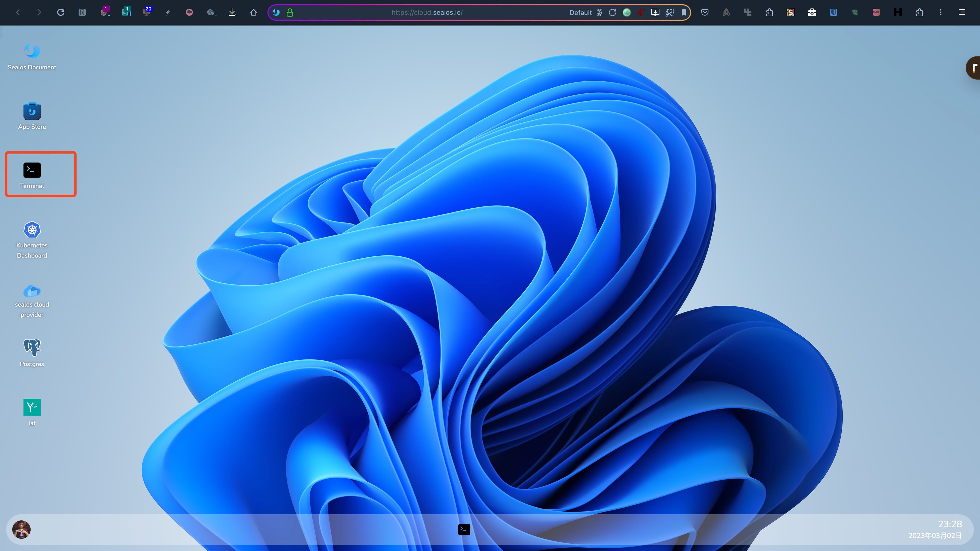The width and height of the screenshot is (980, 551).
Task: Click browser downloads menu item
Action: point(231,12)
